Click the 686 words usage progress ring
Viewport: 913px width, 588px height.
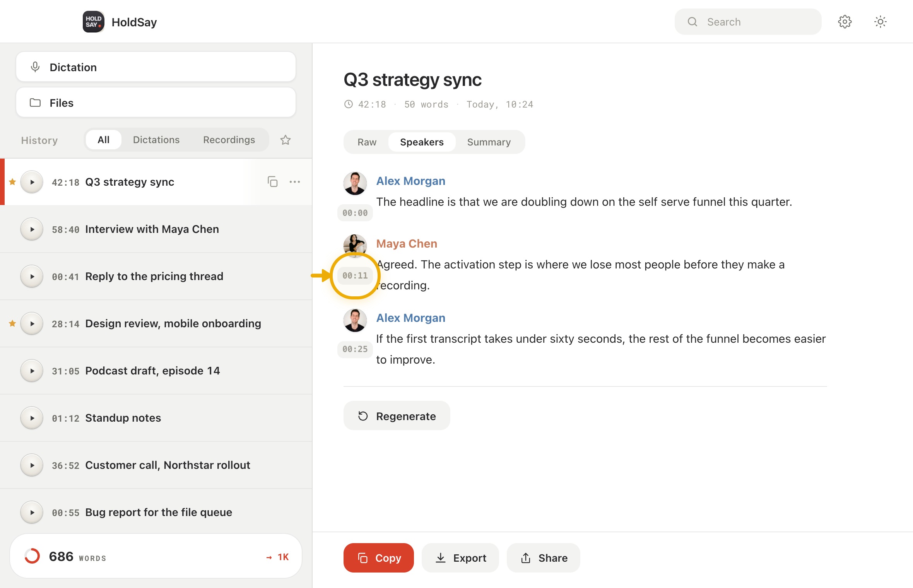click(x=32, y=556)
